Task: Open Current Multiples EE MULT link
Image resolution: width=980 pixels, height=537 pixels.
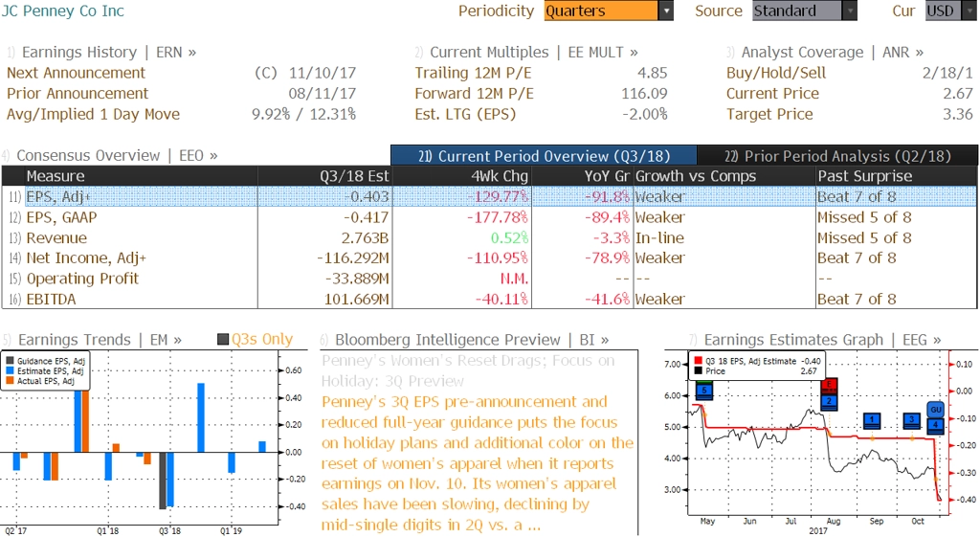Action: click(x=534, y=52)
